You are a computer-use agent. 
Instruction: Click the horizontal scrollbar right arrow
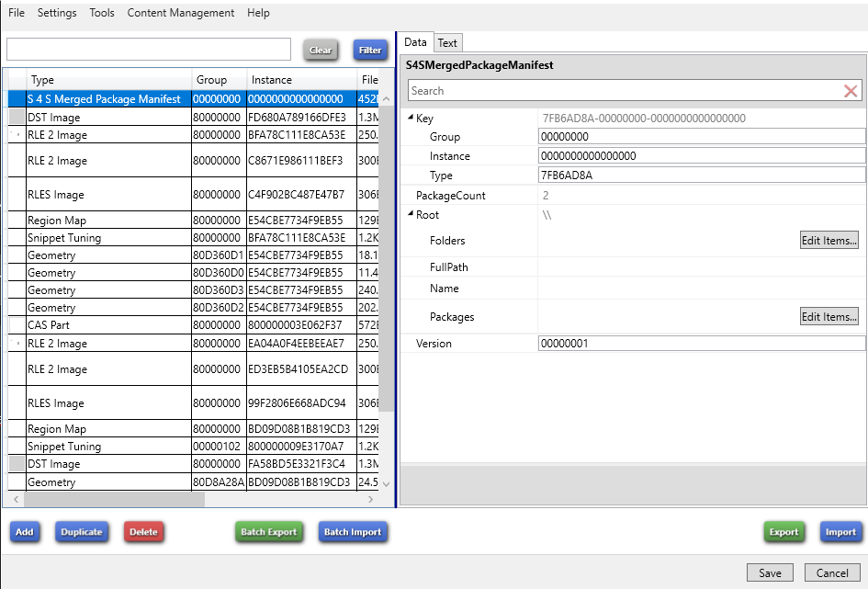pyautogui.click(x=370, y=499)
